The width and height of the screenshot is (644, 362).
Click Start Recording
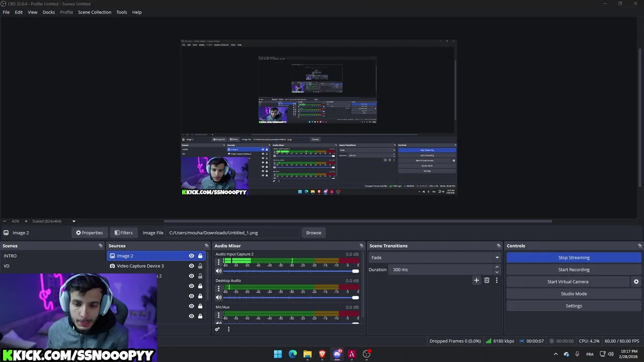574,269
